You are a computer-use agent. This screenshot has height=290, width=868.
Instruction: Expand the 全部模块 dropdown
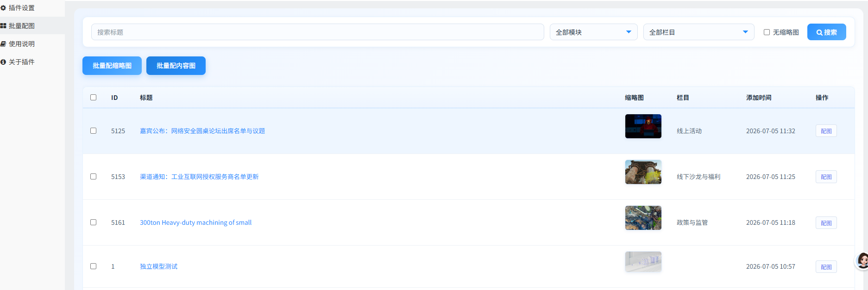(594, 32)
